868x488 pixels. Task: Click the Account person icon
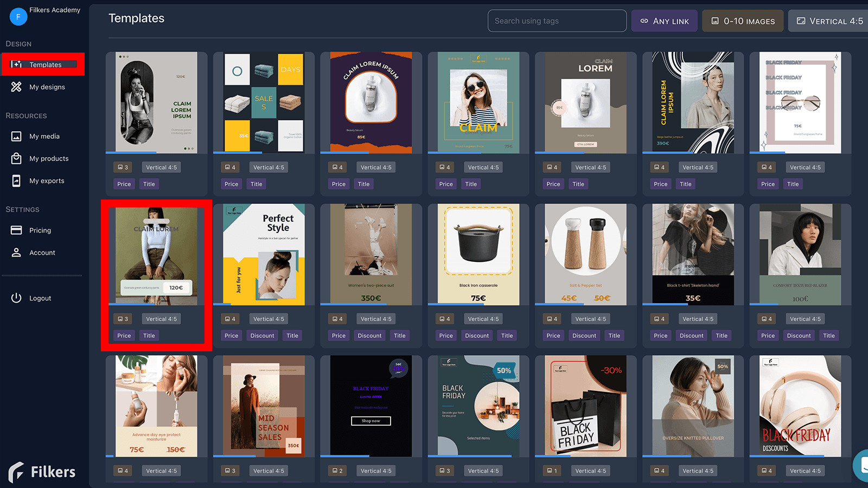[16, 253]
